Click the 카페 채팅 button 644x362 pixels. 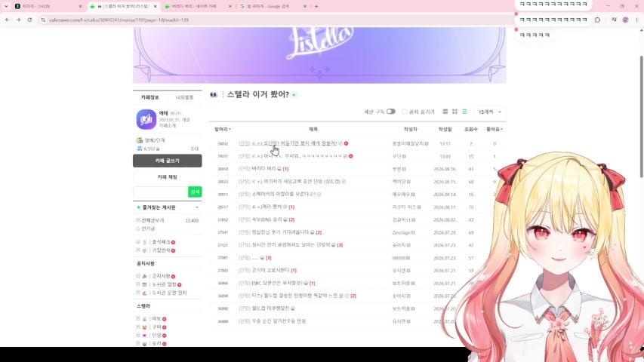(x=167, y=177)
